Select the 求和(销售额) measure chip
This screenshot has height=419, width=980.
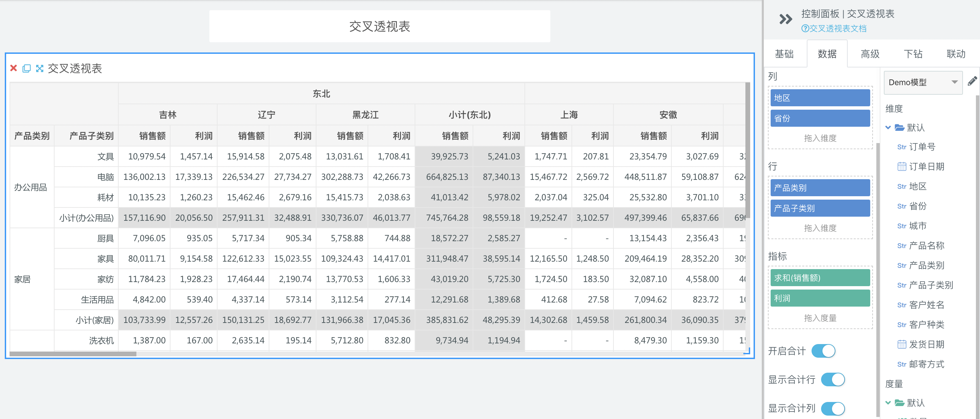[820, 278]
